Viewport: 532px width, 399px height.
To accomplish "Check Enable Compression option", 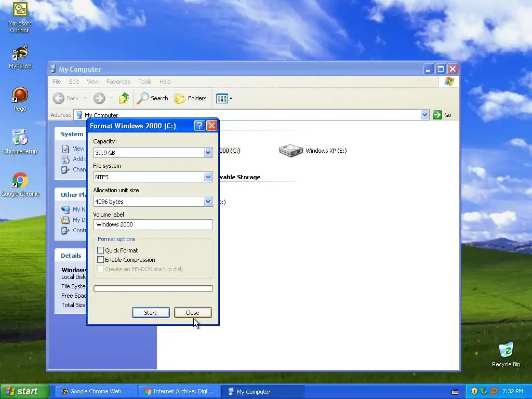I will tap(100, 260).
